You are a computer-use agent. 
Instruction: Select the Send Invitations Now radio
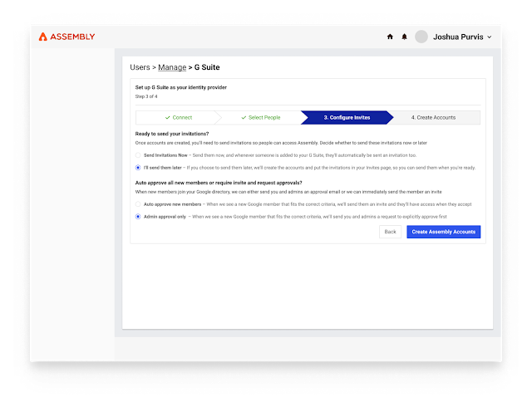pos(138,155)
